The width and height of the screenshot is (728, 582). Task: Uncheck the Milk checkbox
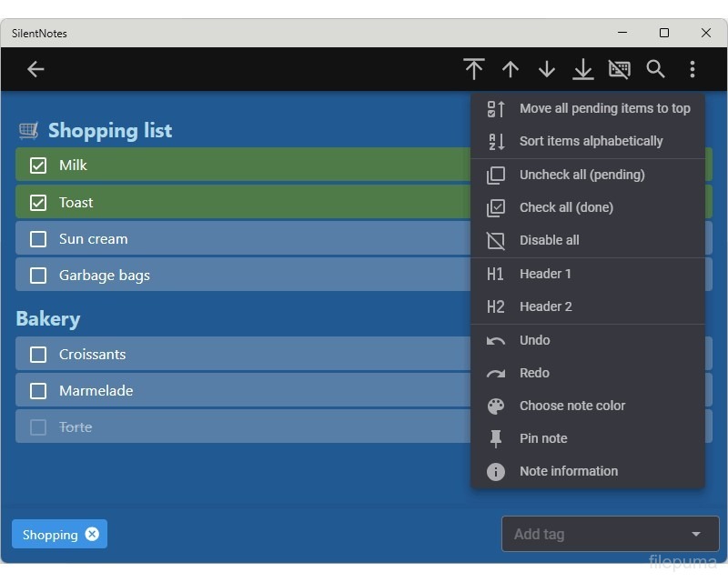coord(38,166)
